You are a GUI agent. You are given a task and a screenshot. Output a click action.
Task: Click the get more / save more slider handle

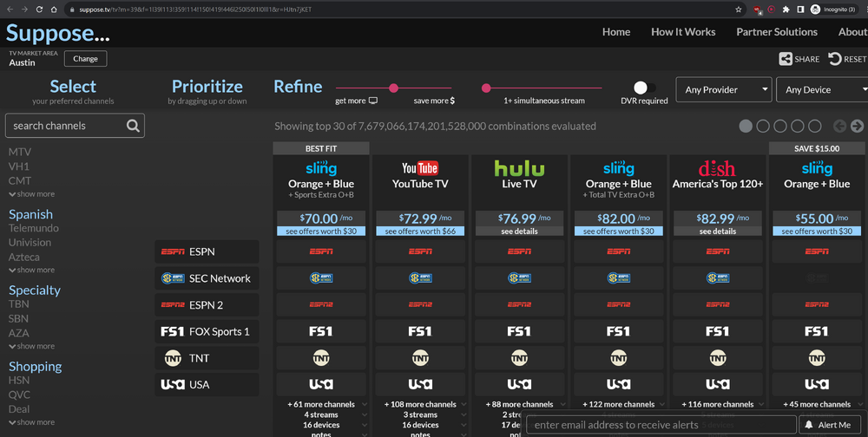pos(393,88)
